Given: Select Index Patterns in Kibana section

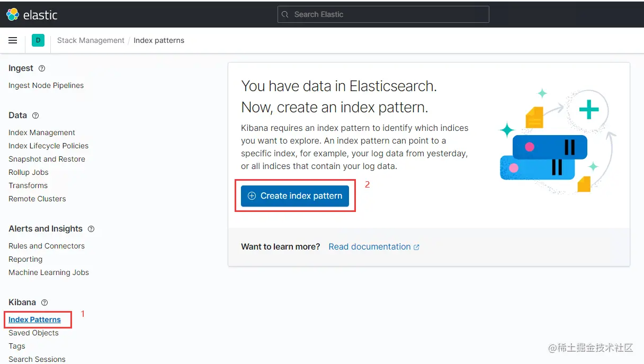Looking at the screenshot, I should [34, 319].
